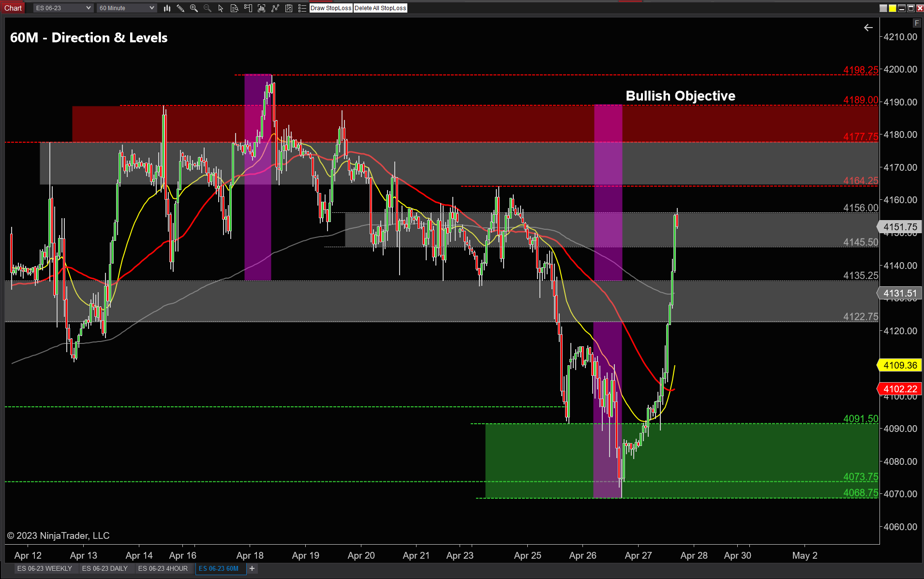Open the 60 Minute interval dropdown

click(126, 8)
